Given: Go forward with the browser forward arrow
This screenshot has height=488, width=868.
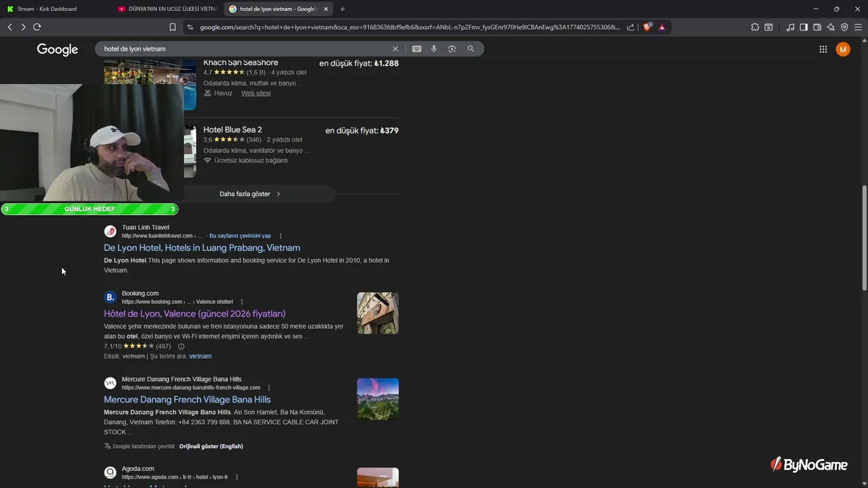Looking at the screenshot, I should click(x=23, y=27).
